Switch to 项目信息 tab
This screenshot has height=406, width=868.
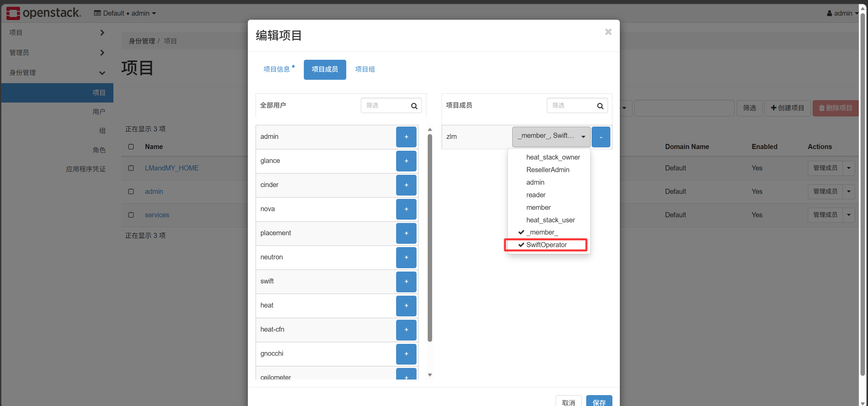(x=279, y=69)
